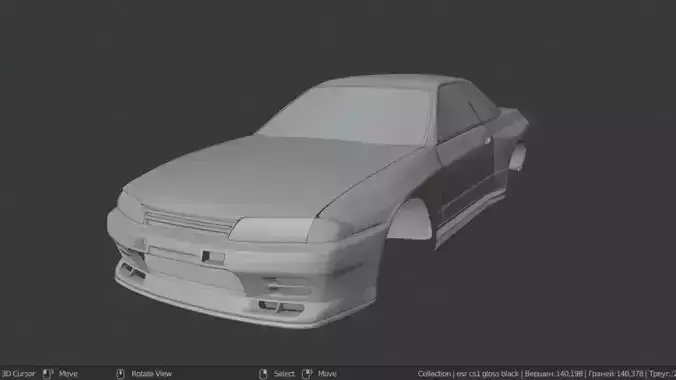Click the first 'Move' label next to 3D Cursor
The image size is (676, 380).
coord(68,374)
